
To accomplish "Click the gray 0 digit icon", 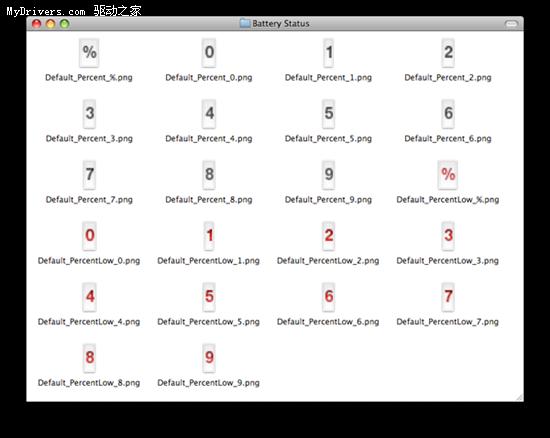I will coord(209,53).
